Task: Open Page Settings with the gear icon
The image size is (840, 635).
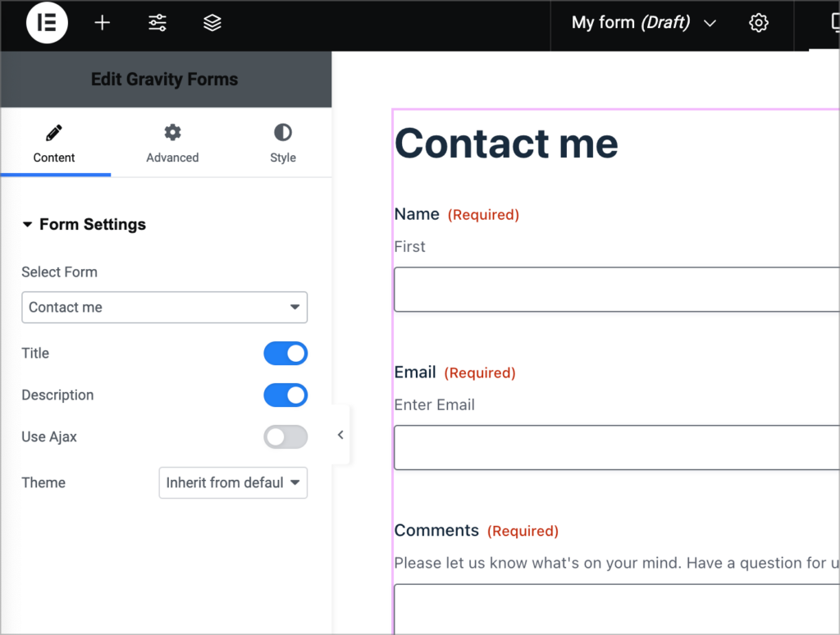Action: (758, 23)
